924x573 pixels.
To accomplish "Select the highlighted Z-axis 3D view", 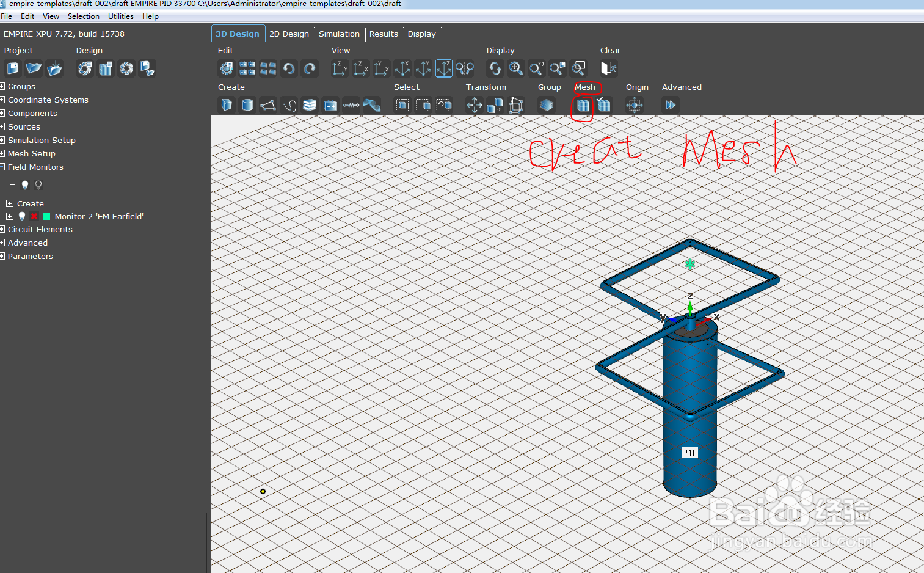I will [x=444, y=68].
